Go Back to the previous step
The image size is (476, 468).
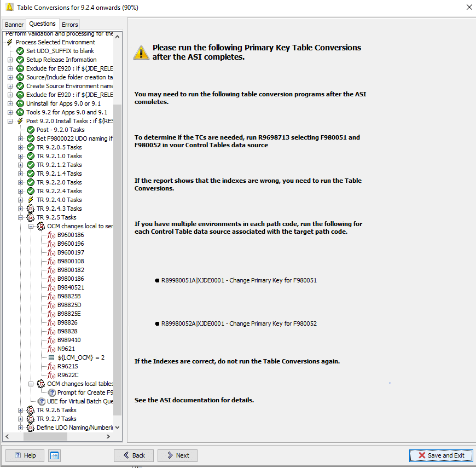(134, 455)
